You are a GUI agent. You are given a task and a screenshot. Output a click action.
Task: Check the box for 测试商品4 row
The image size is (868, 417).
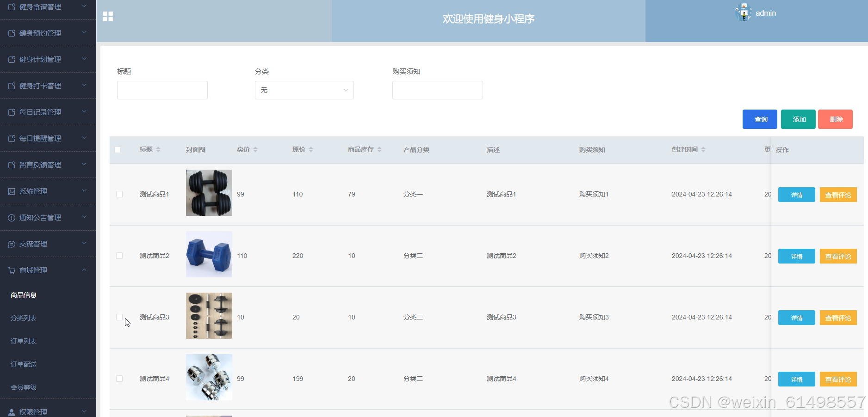(119, 379)
